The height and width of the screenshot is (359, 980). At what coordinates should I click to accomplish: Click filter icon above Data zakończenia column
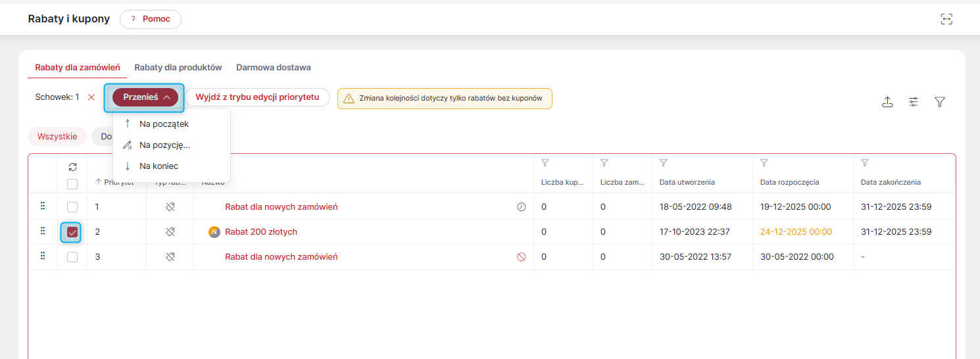pos(865,162)
